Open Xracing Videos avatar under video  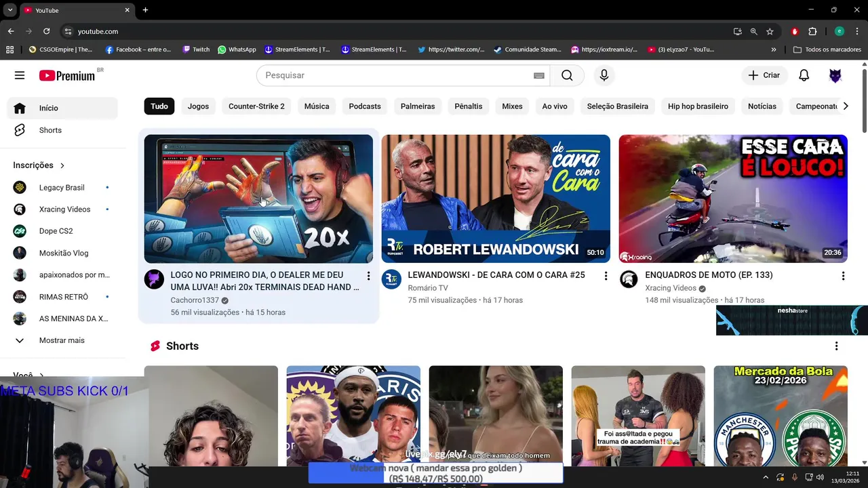pos(629,279)
